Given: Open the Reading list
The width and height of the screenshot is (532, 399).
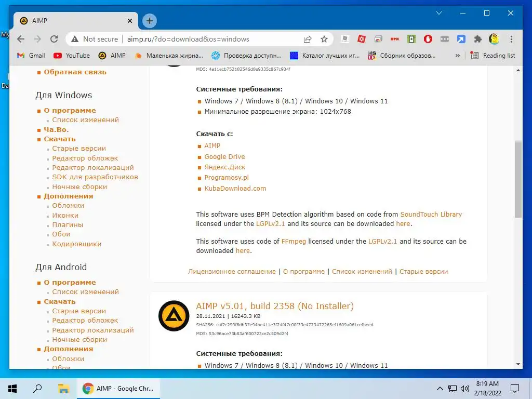Looking at the screenshot, I should tap(494, 55).
